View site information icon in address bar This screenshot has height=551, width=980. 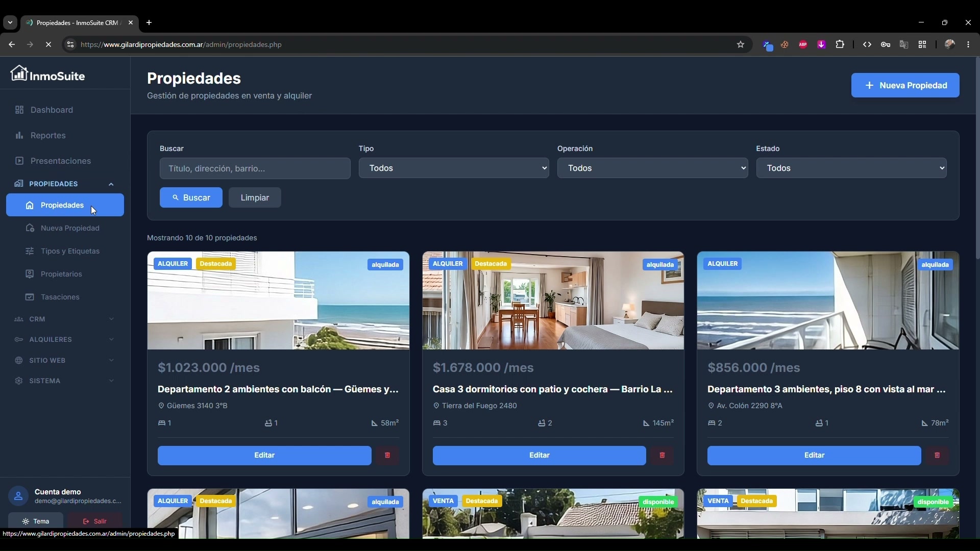click(x=70, y=45)
